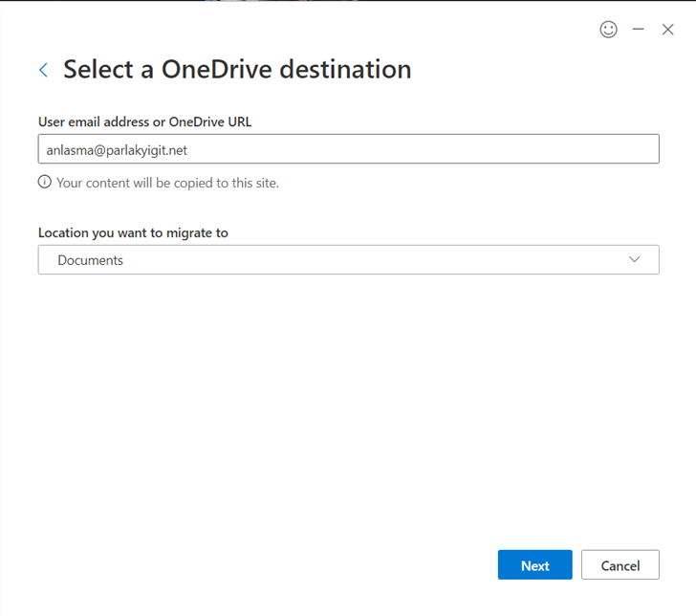Click the word Documents in the location selector
This screenshot has width=696, height=616.
point(90,260)
